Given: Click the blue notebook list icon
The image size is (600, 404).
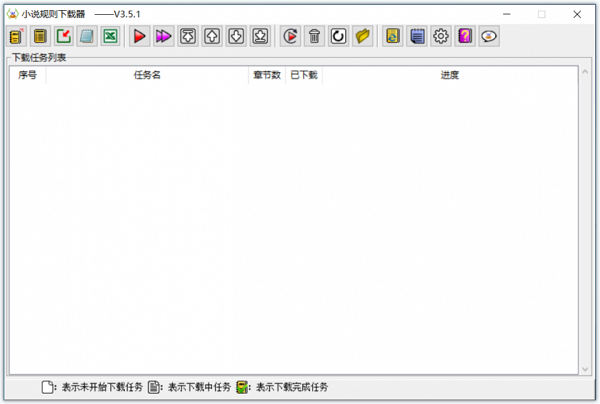Looking at the screenshot, I should tap(417, 37).
